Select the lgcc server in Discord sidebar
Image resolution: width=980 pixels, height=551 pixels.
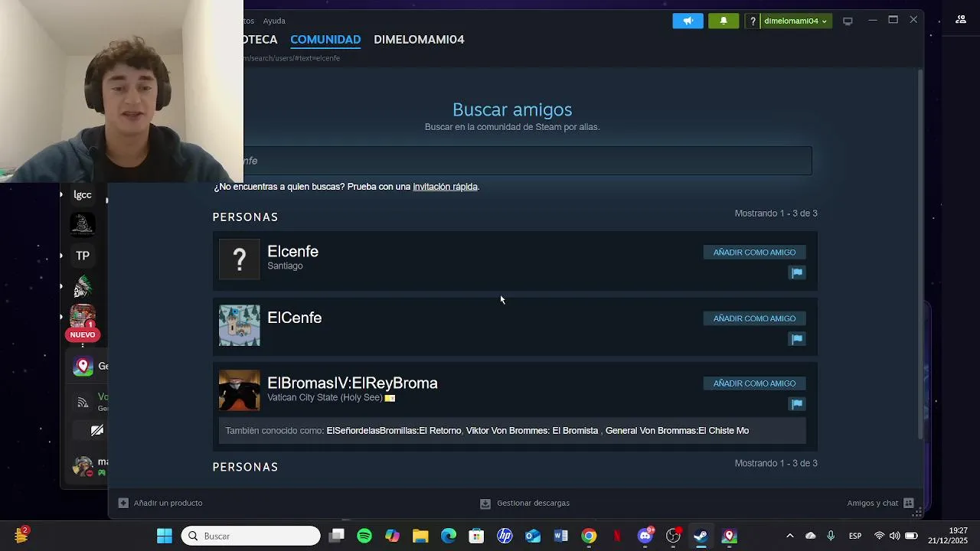[83, 194]
